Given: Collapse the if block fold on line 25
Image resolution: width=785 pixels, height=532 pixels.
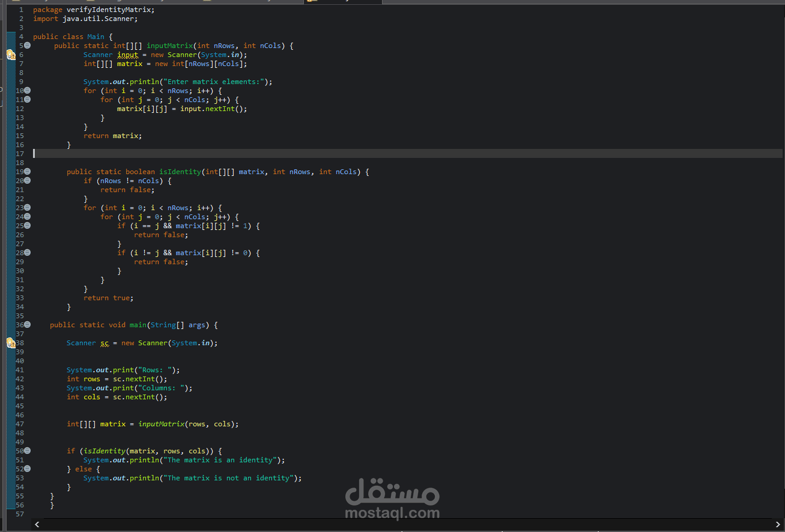Looking at the screenshot, I should click(x=28, y=226).
